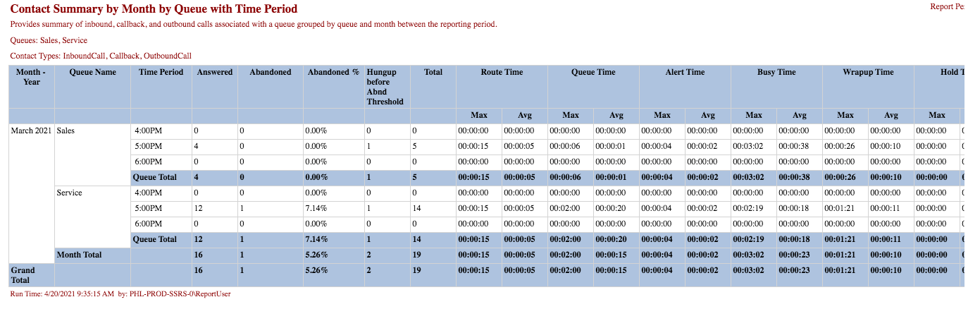Click the report title 'Contact Summary by Month by Queue with Time Period'

pyautogui.click(x=154, y=9)
